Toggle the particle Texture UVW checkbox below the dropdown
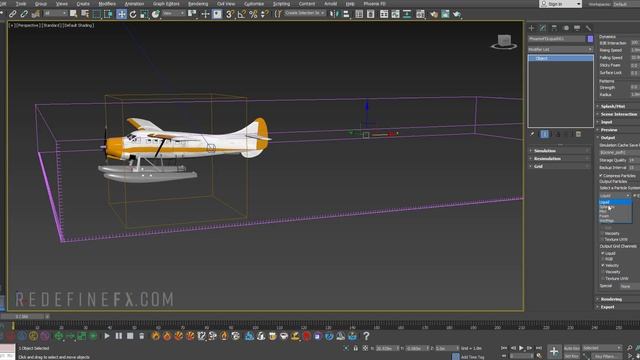The height and width of the screenshot is (360, 640). click(603, 239)
